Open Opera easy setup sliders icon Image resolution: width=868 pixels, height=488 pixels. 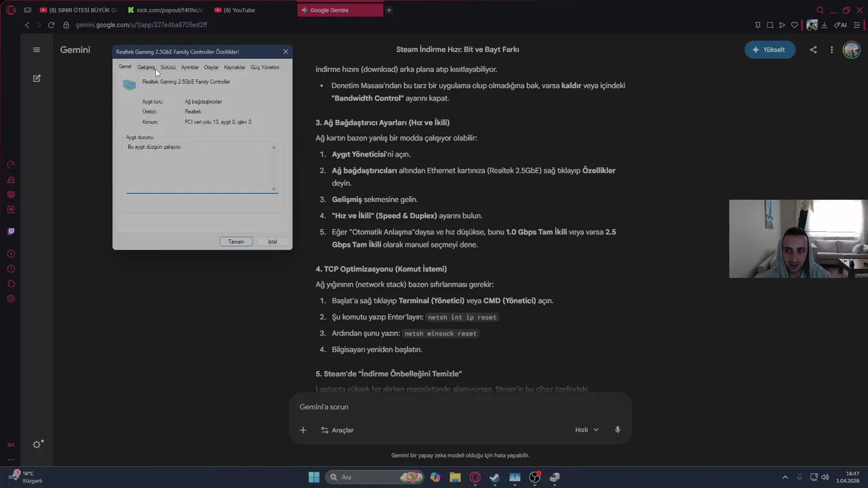[857, 25]
